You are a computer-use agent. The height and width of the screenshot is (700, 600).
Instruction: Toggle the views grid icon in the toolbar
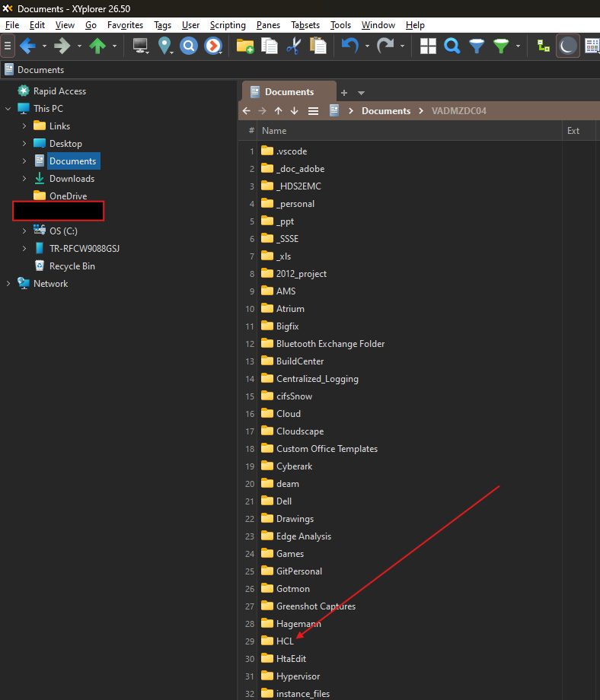click(428, 46)
